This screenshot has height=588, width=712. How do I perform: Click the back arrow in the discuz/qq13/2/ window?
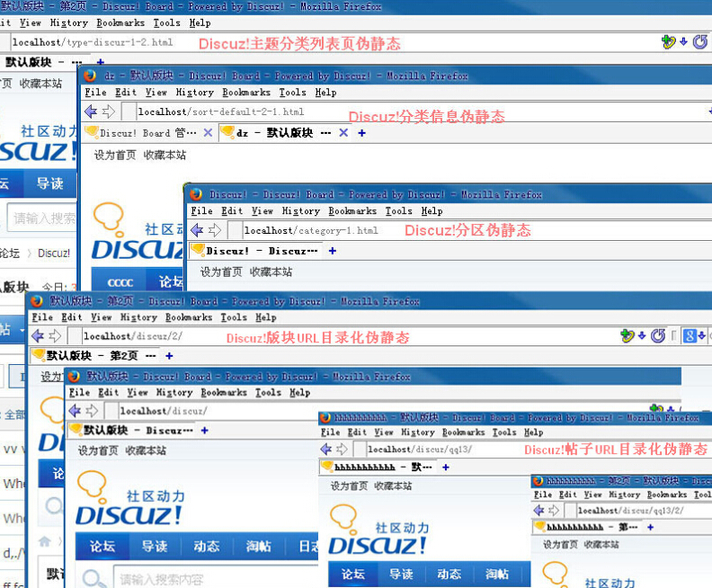click(x=538, y=511)
